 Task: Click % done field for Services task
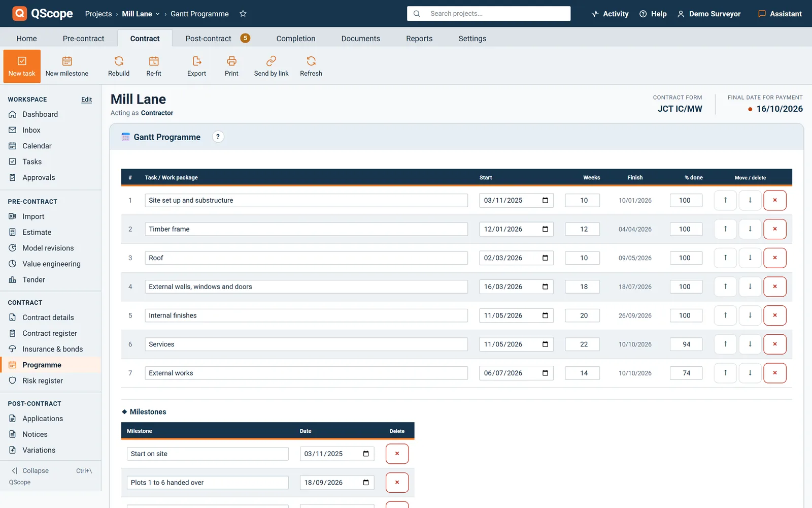[x=686, y=344]
